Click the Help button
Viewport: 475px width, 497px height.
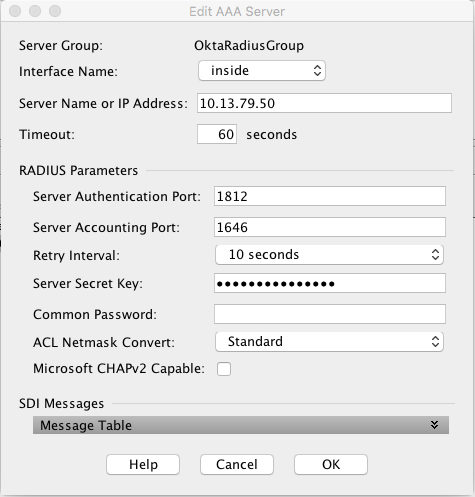(143, 464)
